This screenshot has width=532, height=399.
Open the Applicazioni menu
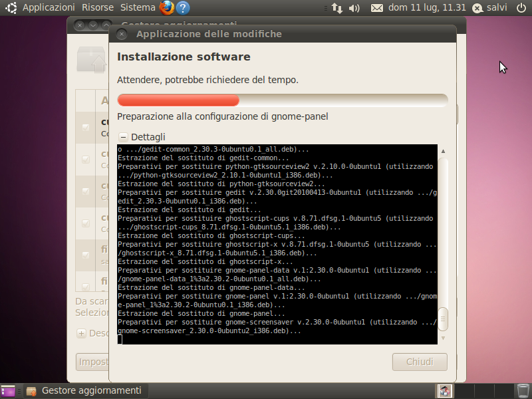point(49,7)
